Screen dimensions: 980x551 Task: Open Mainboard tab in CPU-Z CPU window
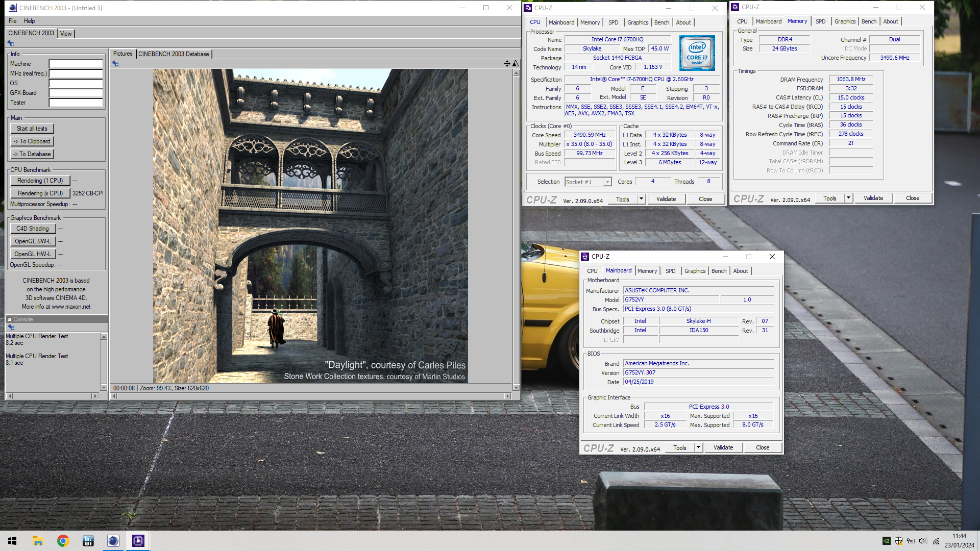click(561, 22)
